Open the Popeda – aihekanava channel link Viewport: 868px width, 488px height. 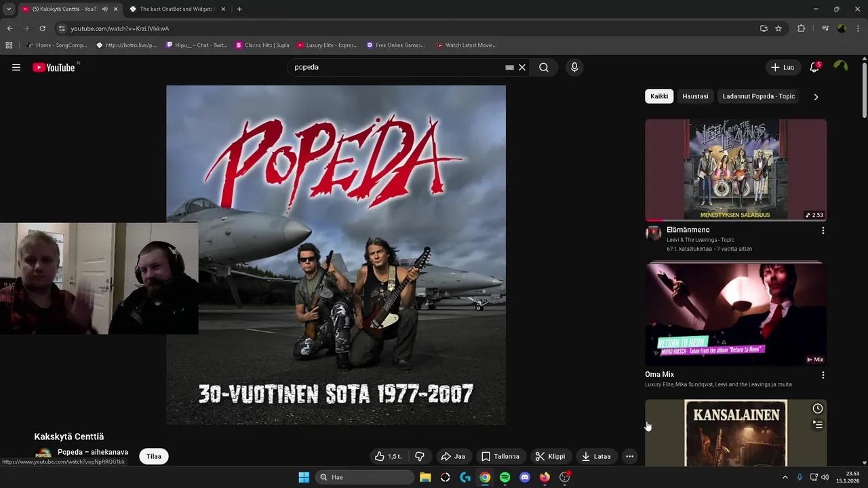(93, 452)
